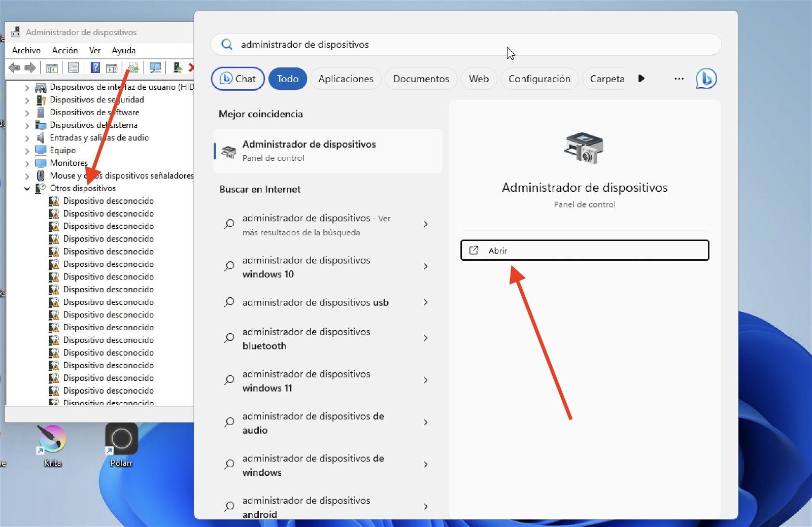Click the update driver software toolbar icon
The height and width of the screenshot is (527, 812).
(133, 67)
